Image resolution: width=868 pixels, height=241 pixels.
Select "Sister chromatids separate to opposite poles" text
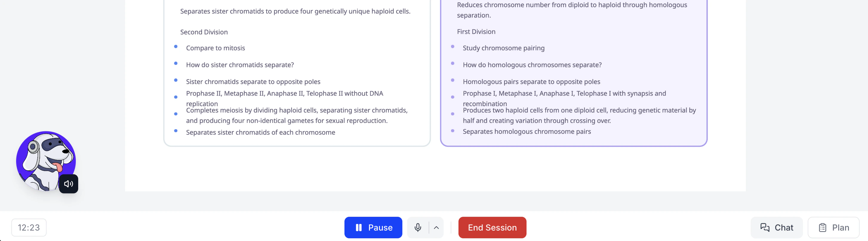tap(253, 82)
